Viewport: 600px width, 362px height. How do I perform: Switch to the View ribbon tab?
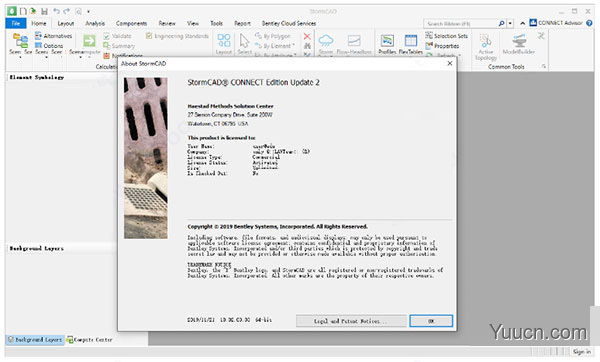[193, 23]
